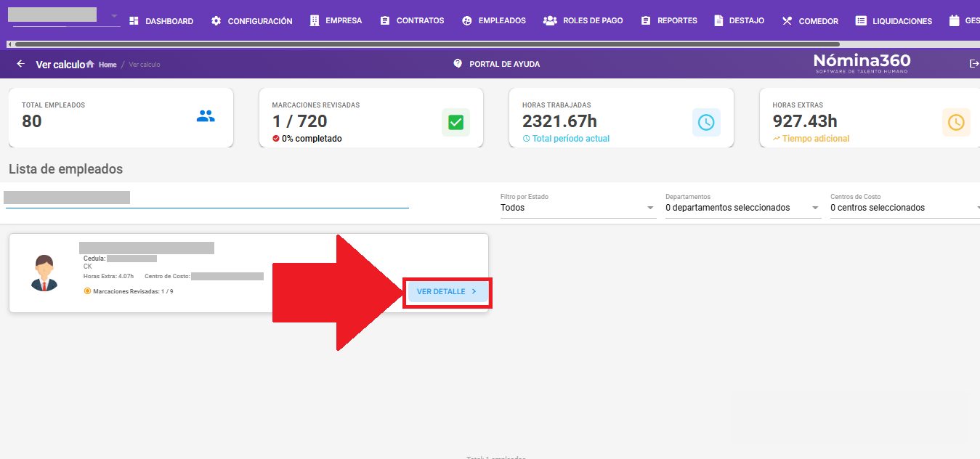Click the '0% completado' text
980x459 pixels.
click(312, 139)
